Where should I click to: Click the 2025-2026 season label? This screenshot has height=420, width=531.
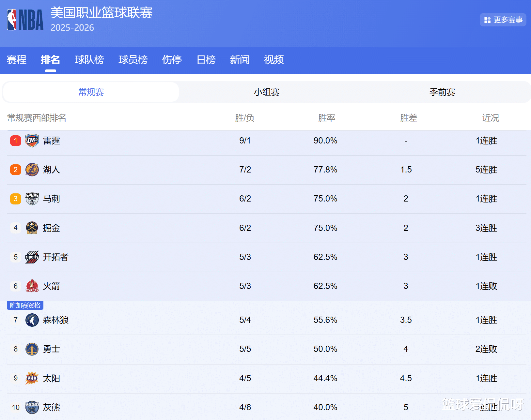pyautogui.click(x=72, y=28)
